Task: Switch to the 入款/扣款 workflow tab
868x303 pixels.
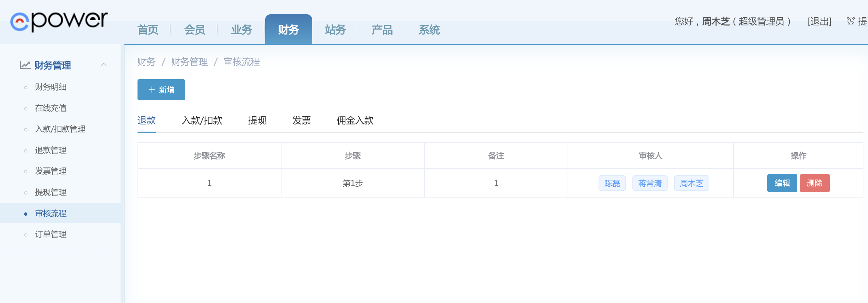Action: (x=202, y=120)
